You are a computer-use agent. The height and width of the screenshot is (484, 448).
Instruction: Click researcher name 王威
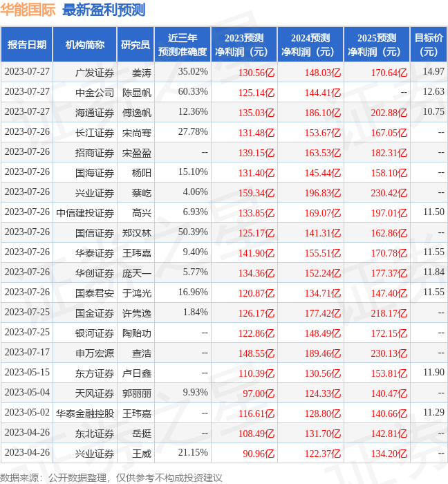142,454
